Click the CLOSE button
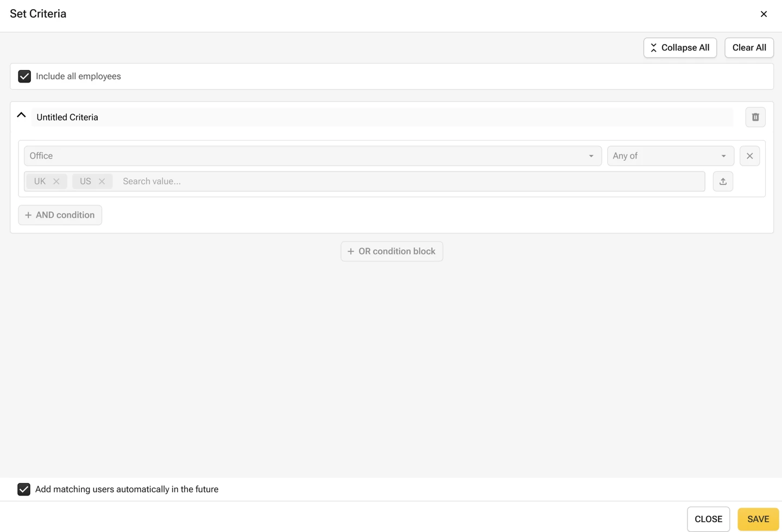This screenshot has width=782, height=532. 708,519
